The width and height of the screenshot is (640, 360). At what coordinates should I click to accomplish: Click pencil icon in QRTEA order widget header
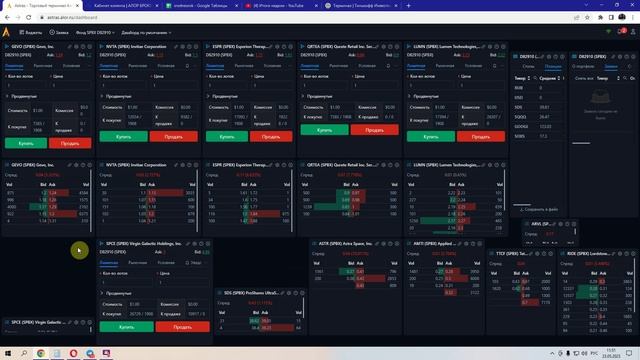pyautogui.click(x=376, y=47)
